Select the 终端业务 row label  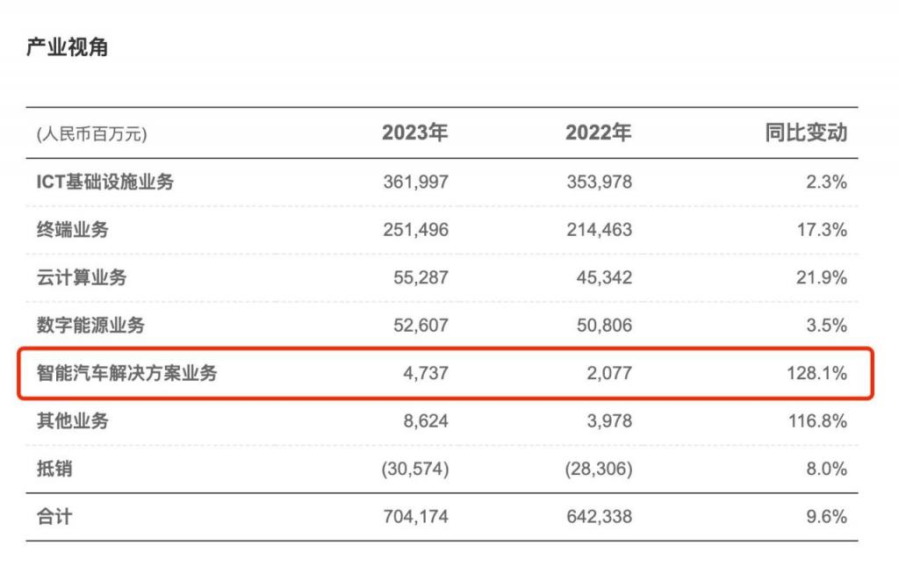point(73,230)
